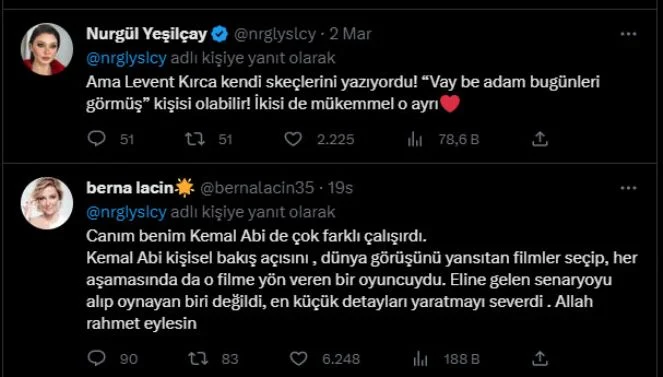This screenshot has height=377, width=663.
Task: Open berna lacin display name link
Action: (130, 188)
